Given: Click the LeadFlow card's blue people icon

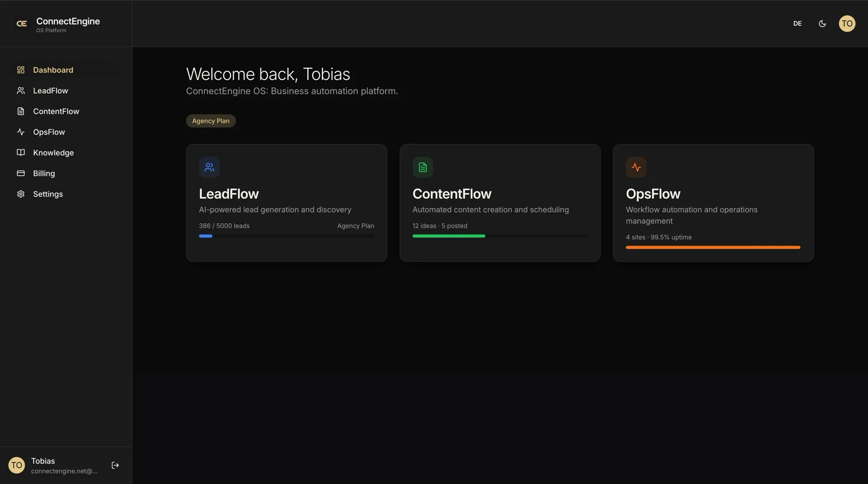Looking at the screenshot, I should tap(209, 168).
